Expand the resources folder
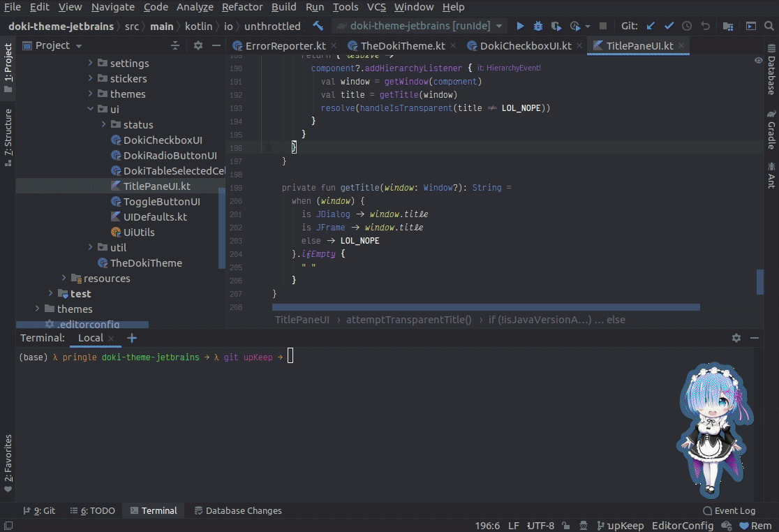 tap(64, 278)
